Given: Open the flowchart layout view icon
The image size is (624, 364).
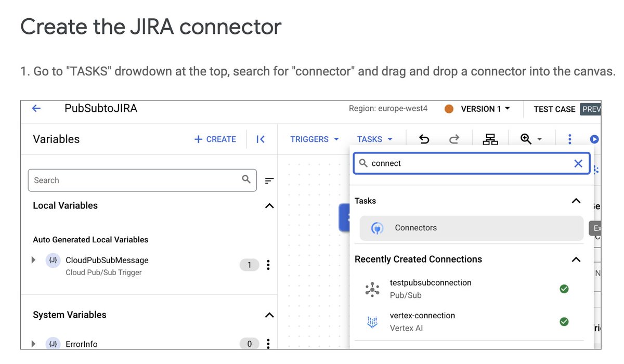Looking at the screenshot, I should point(489,139).
